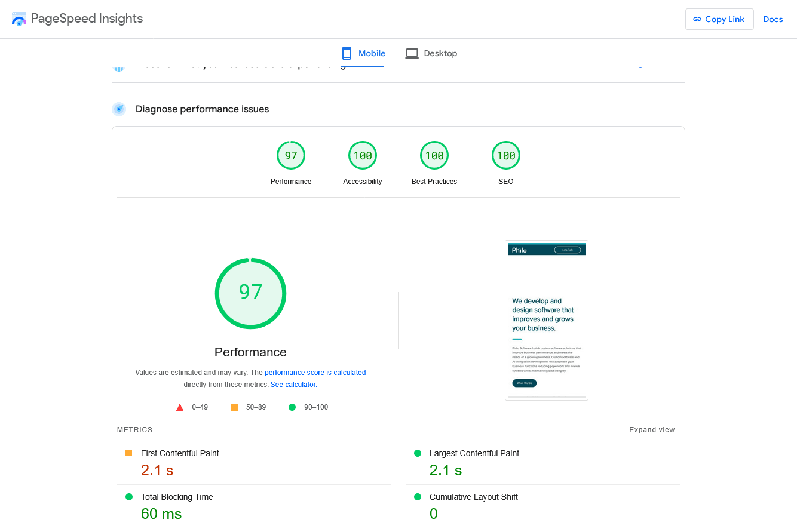Click the large 97 Performance gauge
The image size is (797, 532).
click(250, 293)
